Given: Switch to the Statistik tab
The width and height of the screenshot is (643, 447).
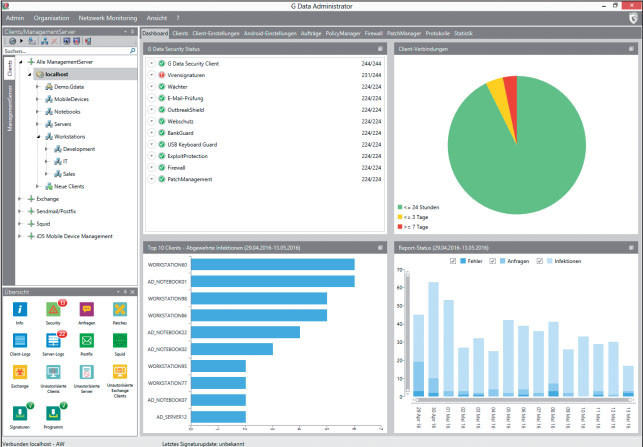Looking at the screenshot, I should [463, 34].
